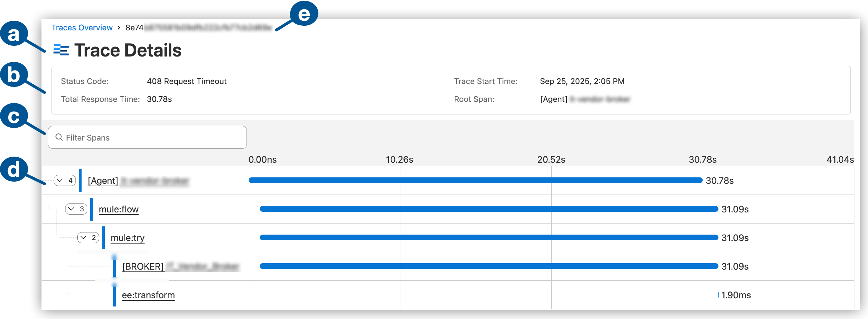Click the magnifier icon in Filter Spans
This screenshot has width=868, height=319.
pyautogui.click(x=59, y=137)
